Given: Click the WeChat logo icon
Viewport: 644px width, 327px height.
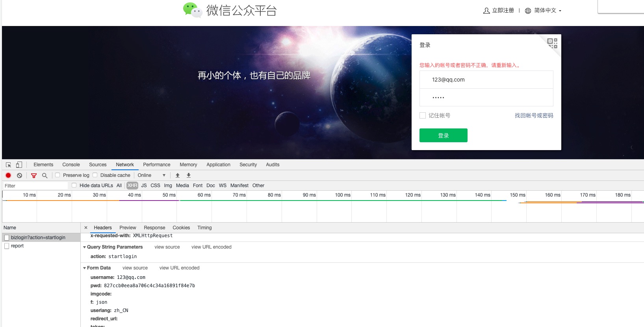Looking at the screenshot, I should pyautogui.click(x=192, y=10).
